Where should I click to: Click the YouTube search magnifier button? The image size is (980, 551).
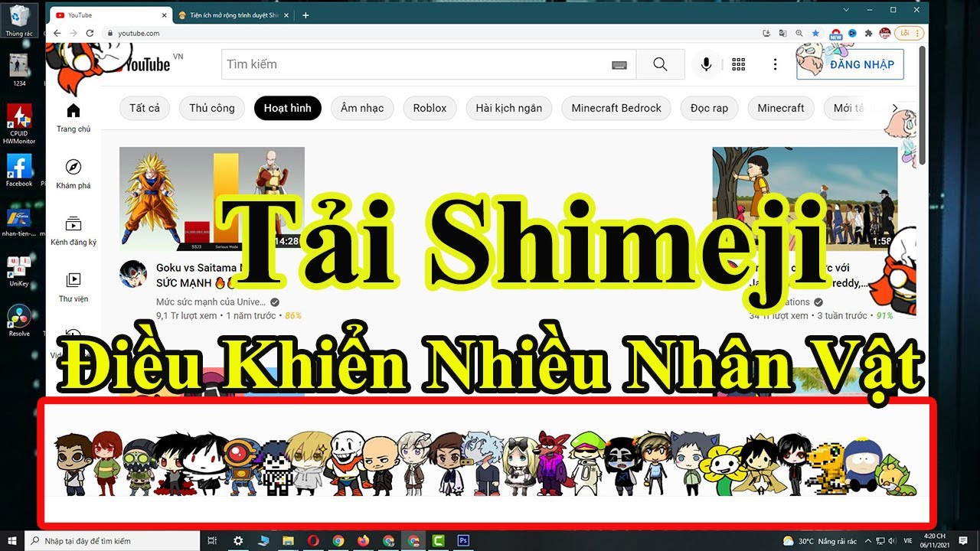click(660, 64)
